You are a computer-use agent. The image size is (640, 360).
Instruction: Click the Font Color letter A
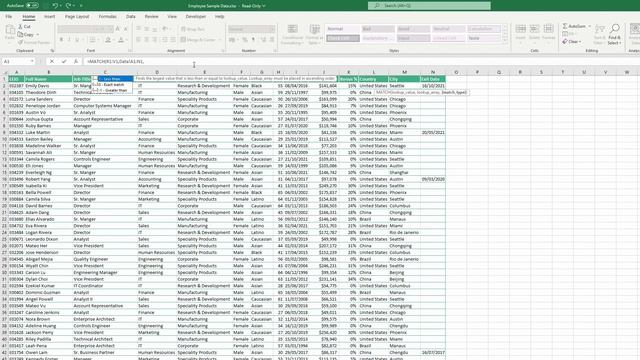click(x=121, y=40)
